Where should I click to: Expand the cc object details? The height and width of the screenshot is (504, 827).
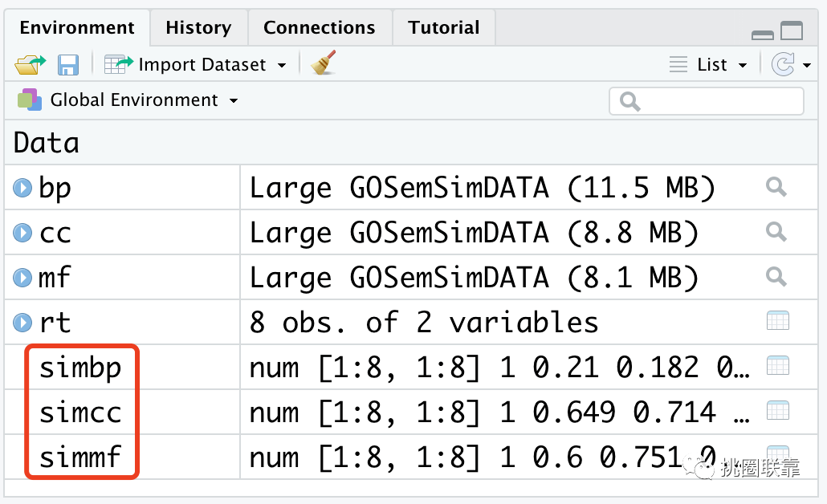pos(22,234)
